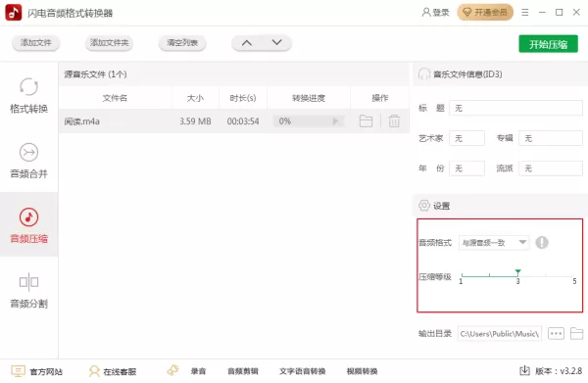Click the 文件名 column header
This screenshot has height=383, width=588.
[x=115, y=98]
